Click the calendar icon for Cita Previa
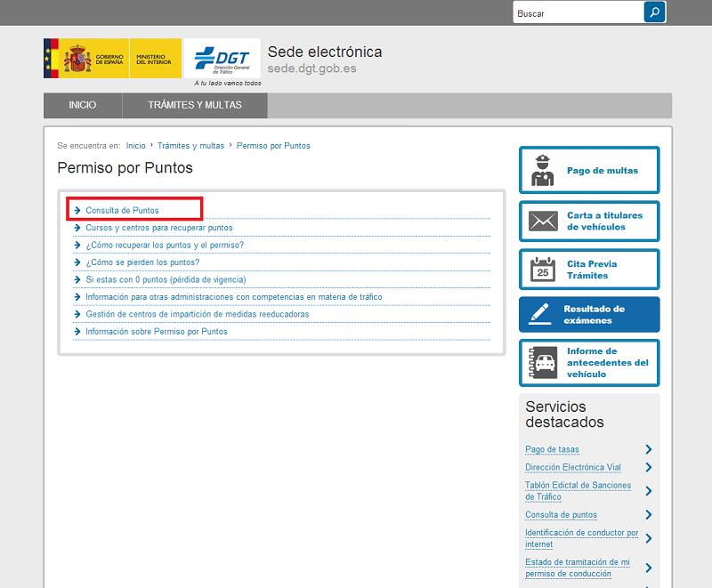712x588 pixels. 542,270
